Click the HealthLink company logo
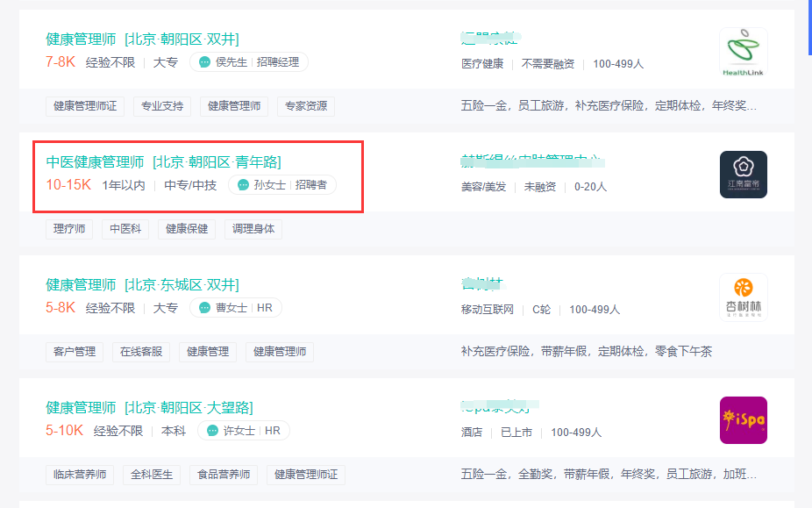Viewport: 812px width, 508px height. (743, 52)
